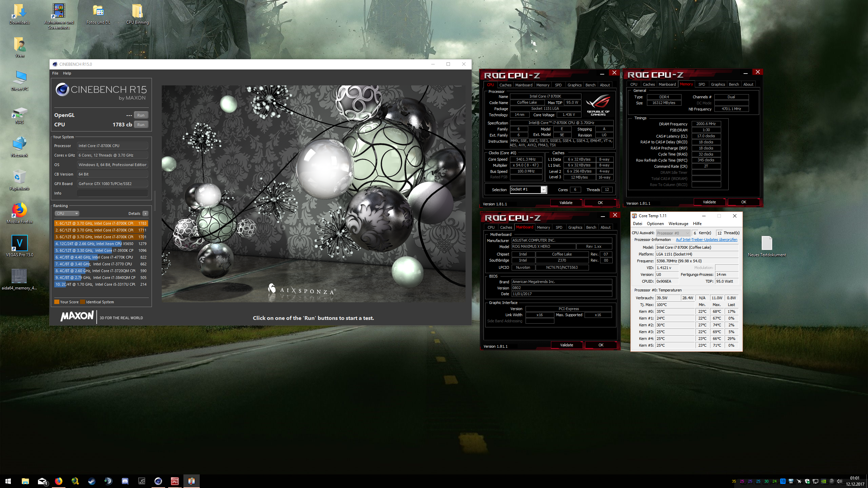Image resolution: width=868 pixels, height=488 pixels.
Task: Switch to Core Temp taskbar icon
Action: [191, 481]
